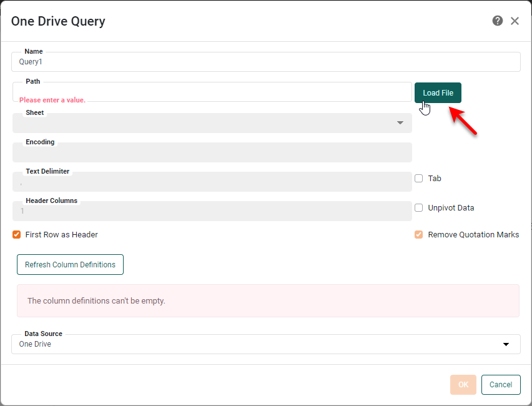Viewport: 532px width, 406px height.
Task: Click the column definitions empty error banner
Action: (268, 301)
